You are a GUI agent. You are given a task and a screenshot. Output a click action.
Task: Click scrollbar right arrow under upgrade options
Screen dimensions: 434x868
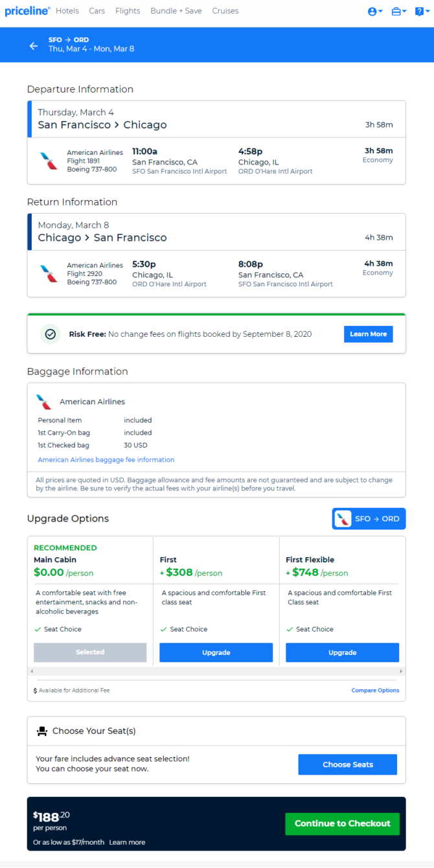pyautogui.click(x=401, y=671)
